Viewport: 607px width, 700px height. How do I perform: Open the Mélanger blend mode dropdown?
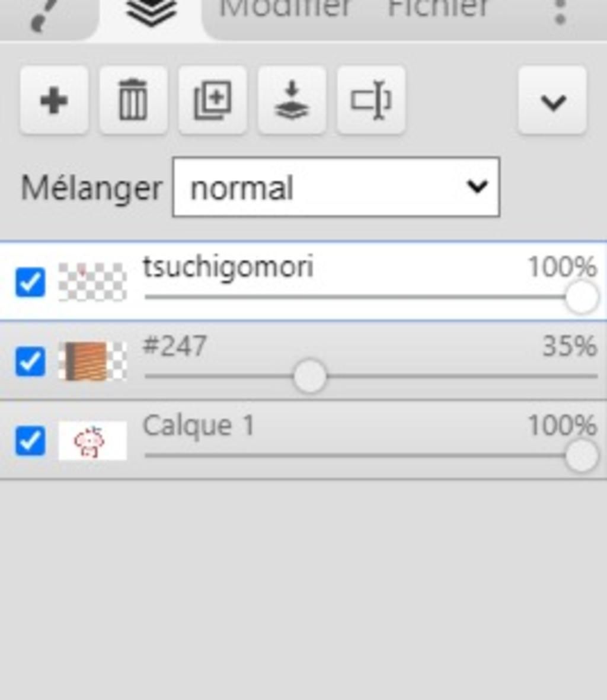point(336,187)
